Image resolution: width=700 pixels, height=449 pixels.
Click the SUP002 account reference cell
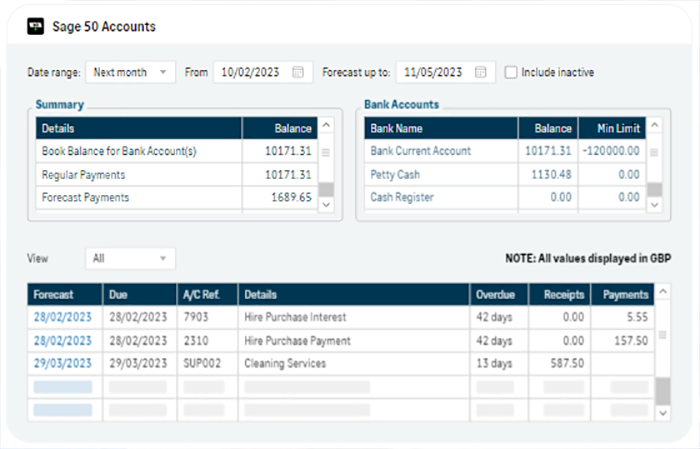pos(208,363)
